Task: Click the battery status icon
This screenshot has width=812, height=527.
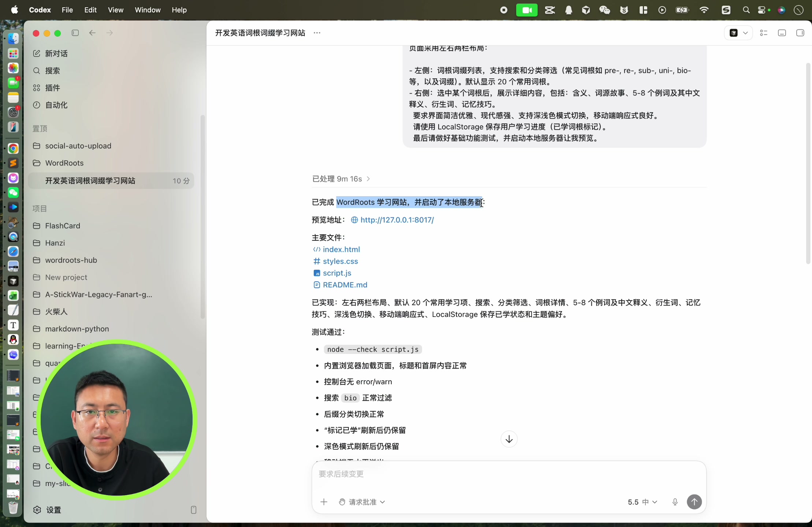Action: [x=682, y=10]
